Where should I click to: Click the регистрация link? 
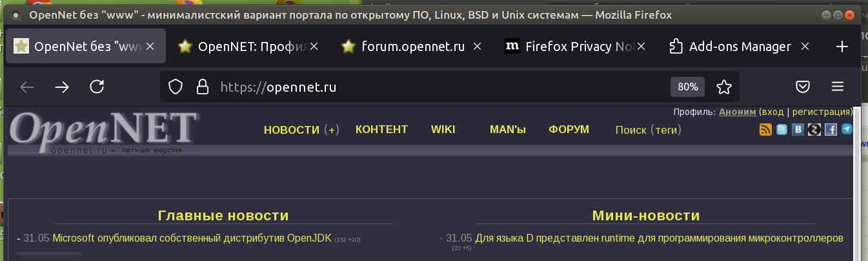pyautogui.click(x=821, y=112)
